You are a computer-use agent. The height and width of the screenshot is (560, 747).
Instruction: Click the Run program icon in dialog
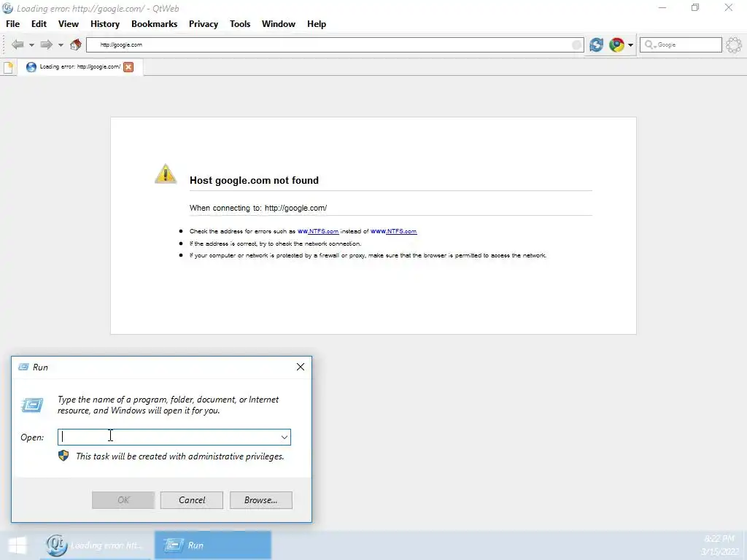[x=32, y=405]
